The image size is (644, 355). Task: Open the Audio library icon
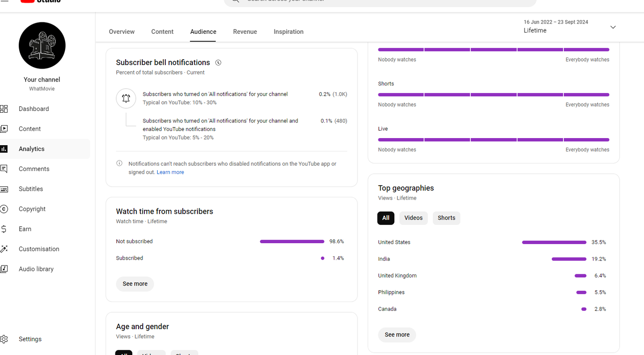click(4, 269)
